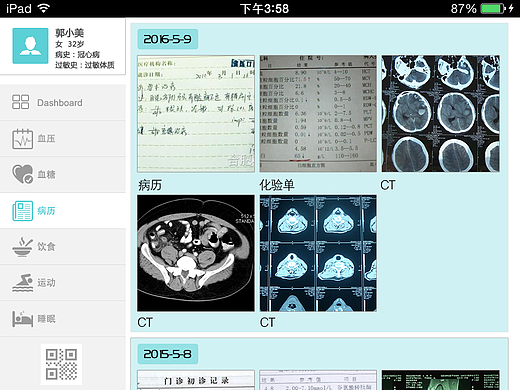This screenshot has height=390, width=520.
Task: Open the 饮食 menu item
Action: click(x=63, y=247)
